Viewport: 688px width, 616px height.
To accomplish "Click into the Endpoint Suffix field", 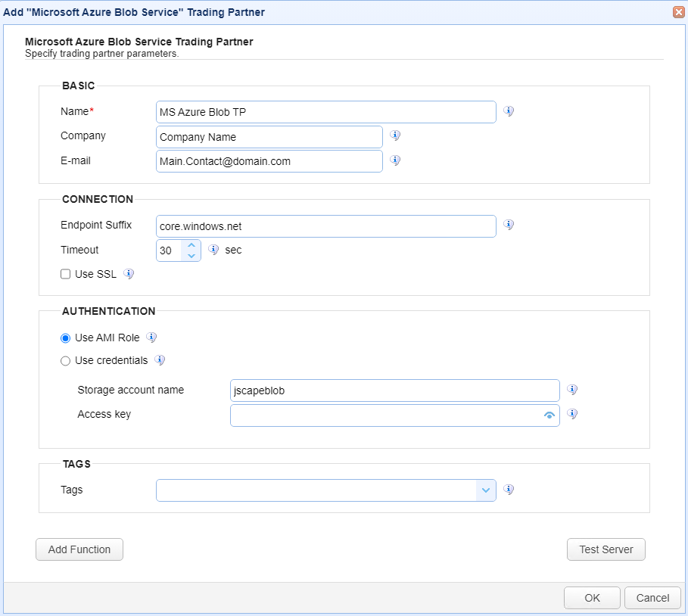I will [x=326, y=226].
